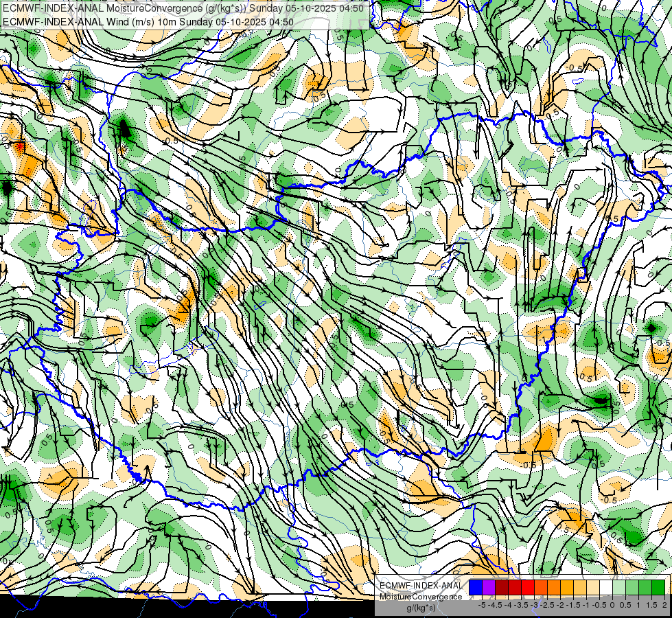Click the '2' legend tick label
This screenshot has height=618, width=672.
pyautogui.click(x=664, y=605)
